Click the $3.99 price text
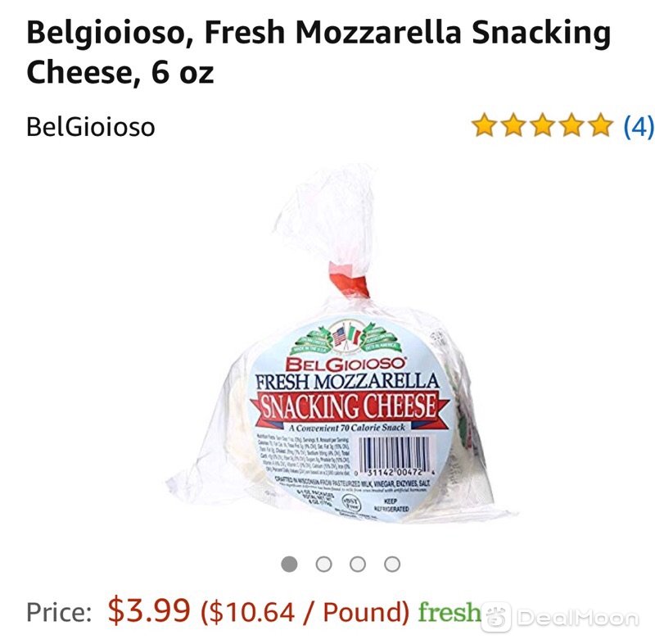655x644 pixels. 149,610
